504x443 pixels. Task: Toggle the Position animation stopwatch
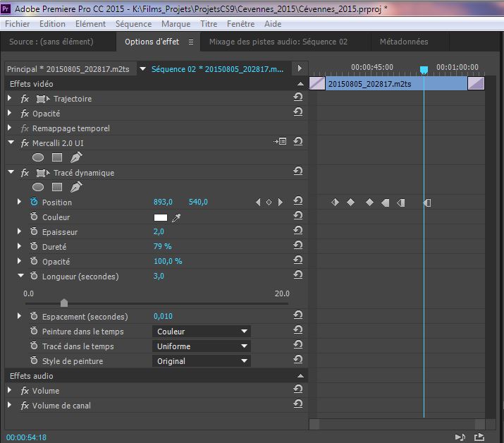pyautogui.click(x=34, y=202)
